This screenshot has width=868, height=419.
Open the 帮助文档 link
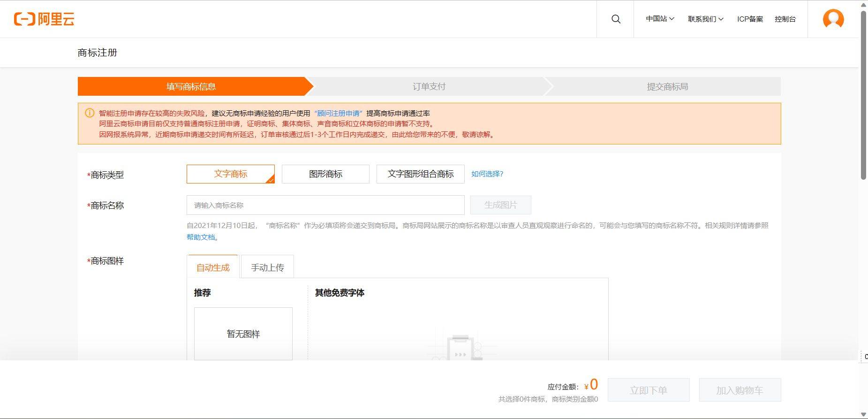(202, 237)
